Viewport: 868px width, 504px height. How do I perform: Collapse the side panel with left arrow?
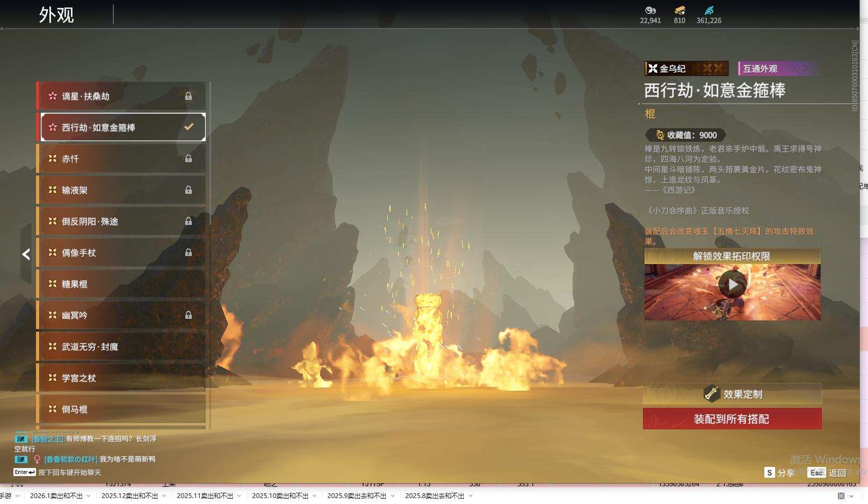click(26, 254)
